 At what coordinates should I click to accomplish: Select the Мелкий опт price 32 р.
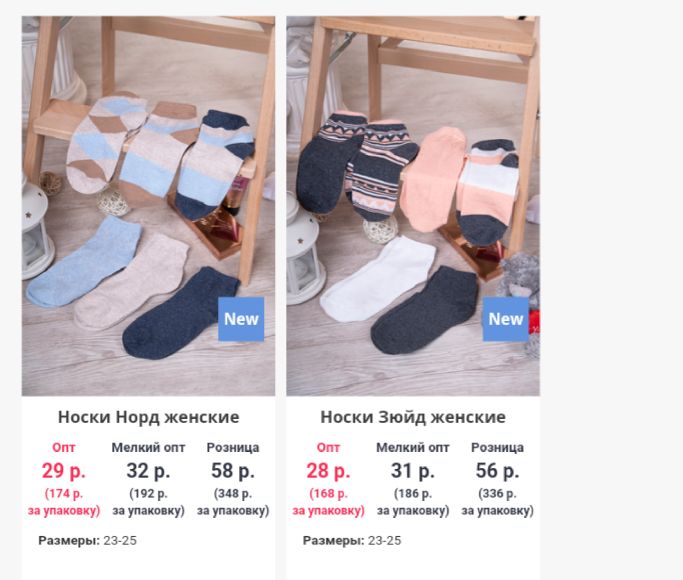pyautogui.click(x=148, y=471)
